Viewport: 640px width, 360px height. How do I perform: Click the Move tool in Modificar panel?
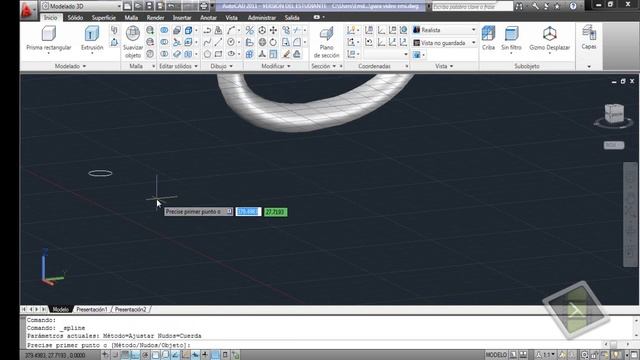273,30
